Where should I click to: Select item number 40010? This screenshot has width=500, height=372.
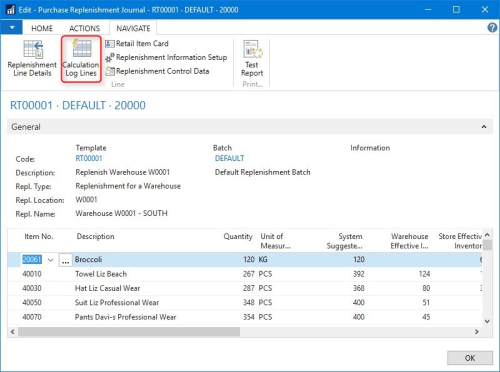coord(32,274)
